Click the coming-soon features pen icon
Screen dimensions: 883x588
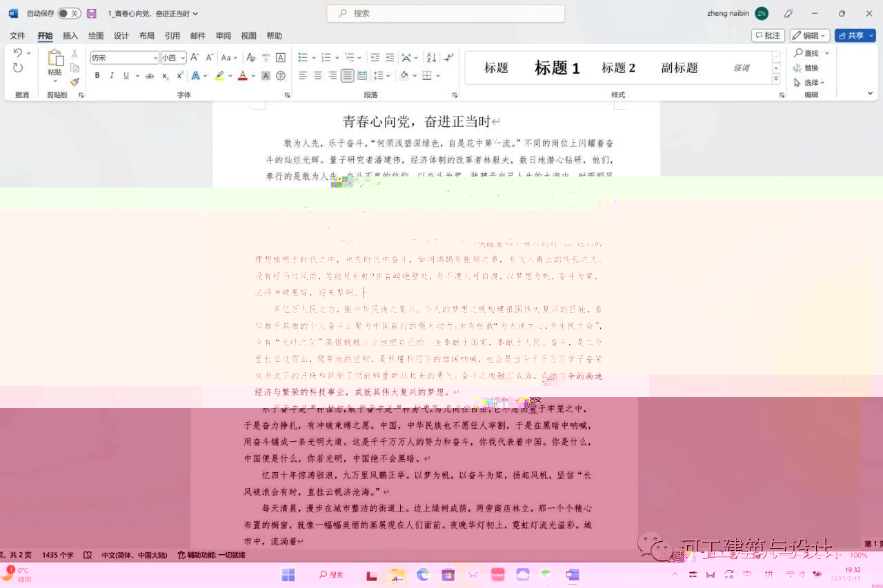788,14
